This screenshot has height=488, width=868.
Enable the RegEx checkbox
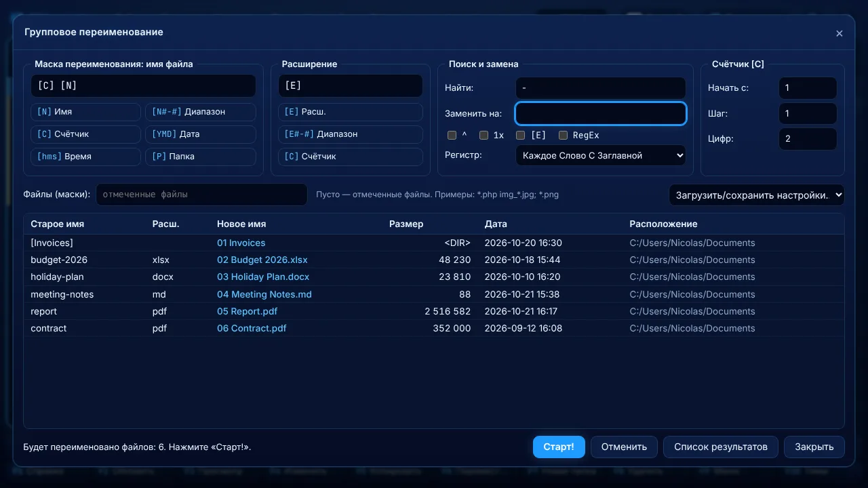[563, 136]
